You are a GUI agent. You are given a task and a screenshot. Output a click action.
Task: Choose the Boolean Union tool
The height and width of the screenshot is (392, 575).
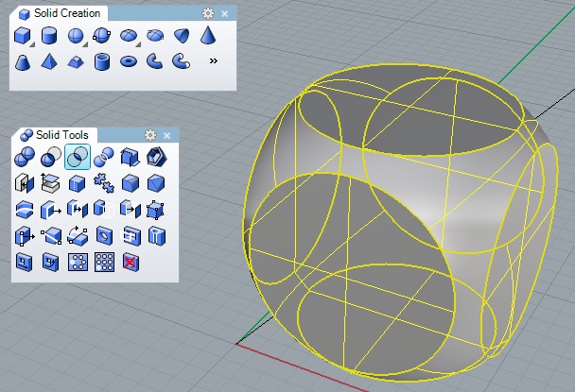point(25,157)
